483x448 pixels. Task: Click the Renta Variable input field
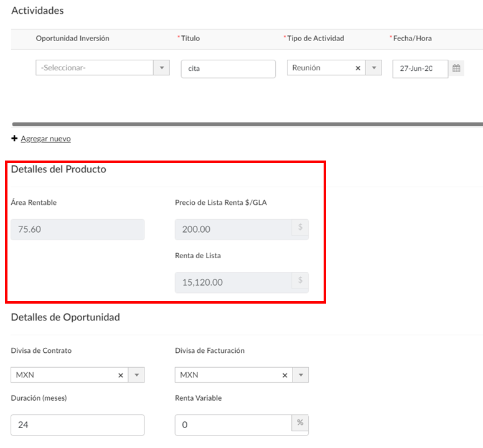(x=233, y=425)
